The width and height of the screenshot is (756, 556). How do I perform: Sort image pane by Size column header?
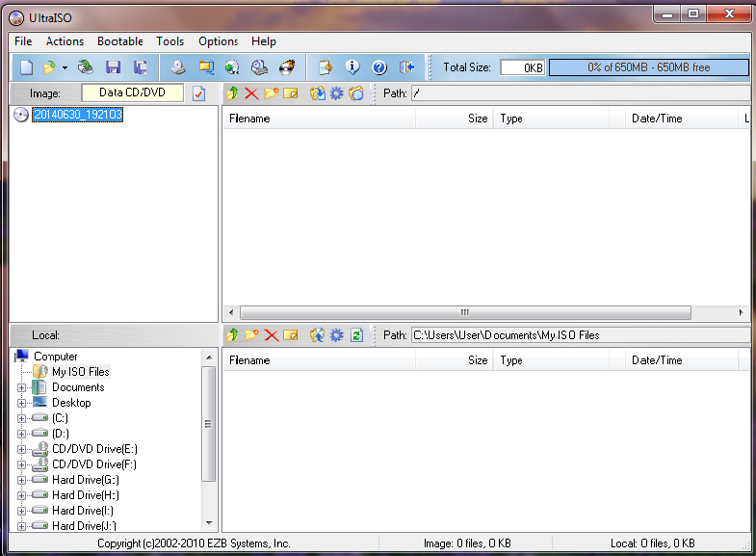coord(455,119)
